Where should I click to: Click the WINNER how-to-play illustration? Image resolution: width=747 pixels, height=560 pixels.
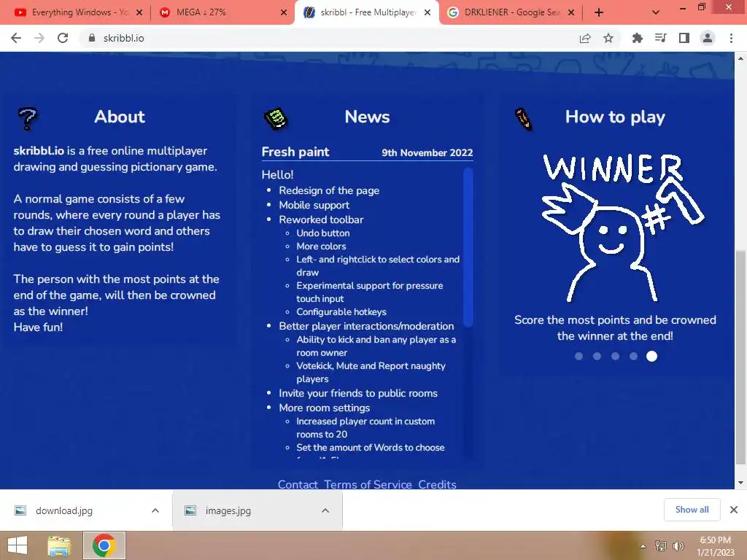(x=622, y=227)
